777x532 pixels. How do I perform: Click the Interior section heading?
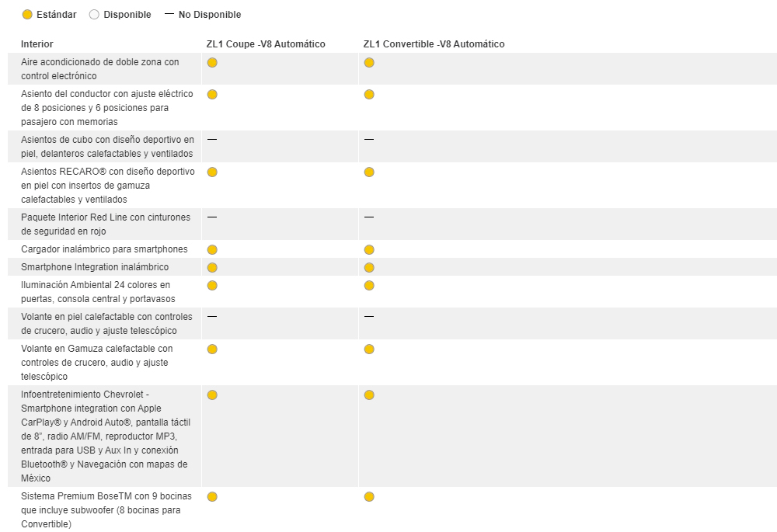point(37,44)
